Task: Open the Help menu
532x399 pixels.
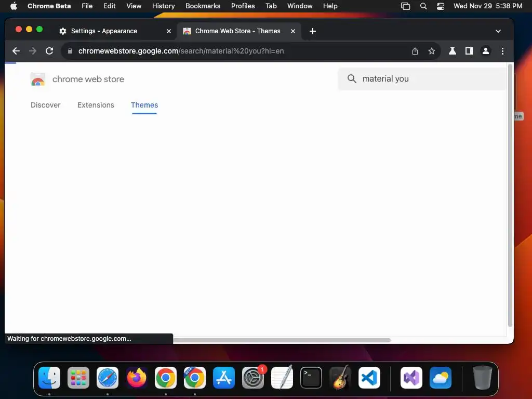Action: [330, 6]
